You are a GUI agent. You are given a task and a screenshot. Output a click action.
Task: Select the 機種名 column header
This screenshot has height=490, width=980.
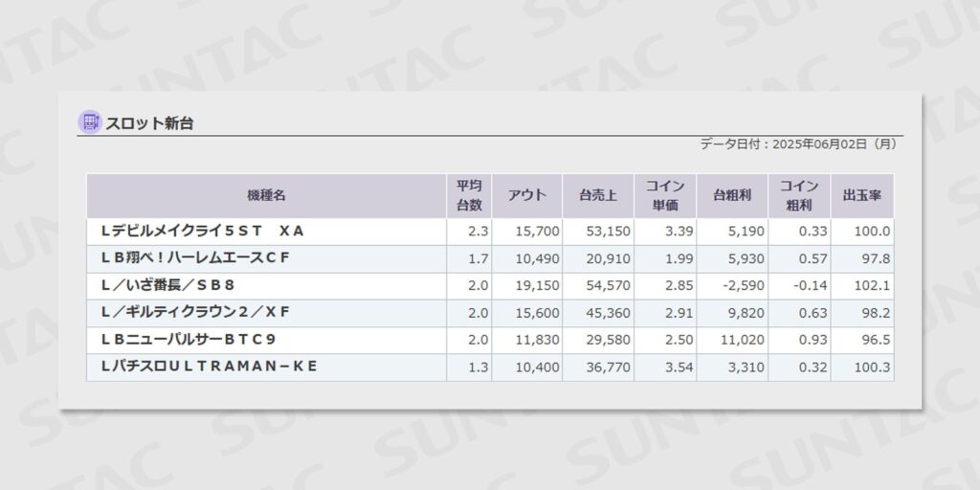tap(266, 195)
